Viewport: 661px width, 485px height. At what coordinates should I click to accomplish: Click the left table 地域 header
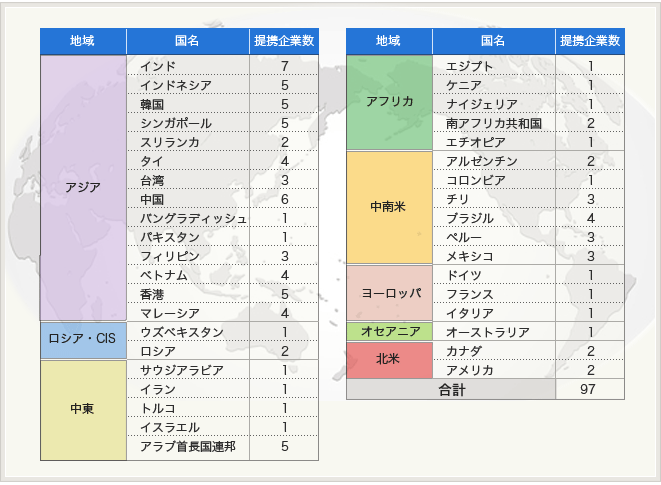click(83, 41)
